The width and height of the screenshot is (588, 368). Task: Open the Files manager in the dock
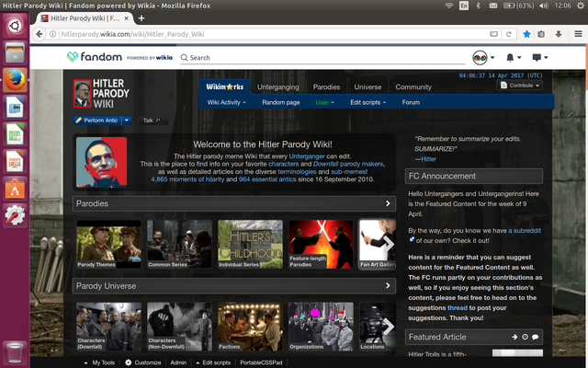tap(15, 52)
